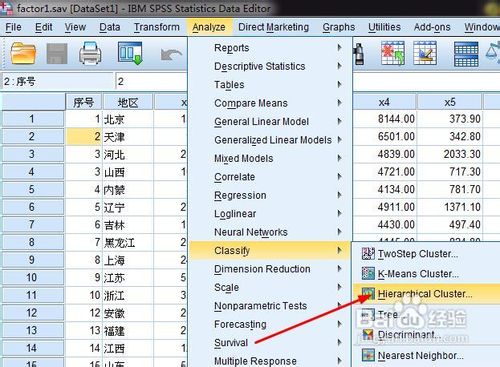Image resolution: width=500 pixels, height=367 pixels.
Task: Select the cell containing 天津
Action: pos(128,137)
